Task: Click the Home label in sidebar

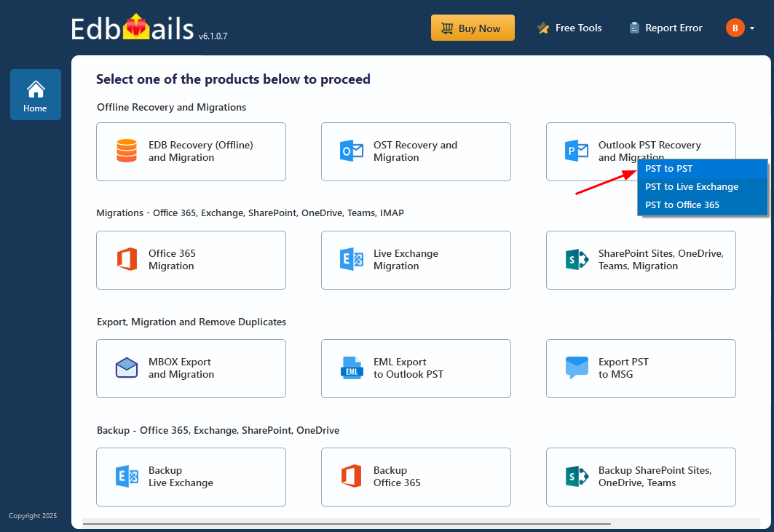Action: coord(35,108)
